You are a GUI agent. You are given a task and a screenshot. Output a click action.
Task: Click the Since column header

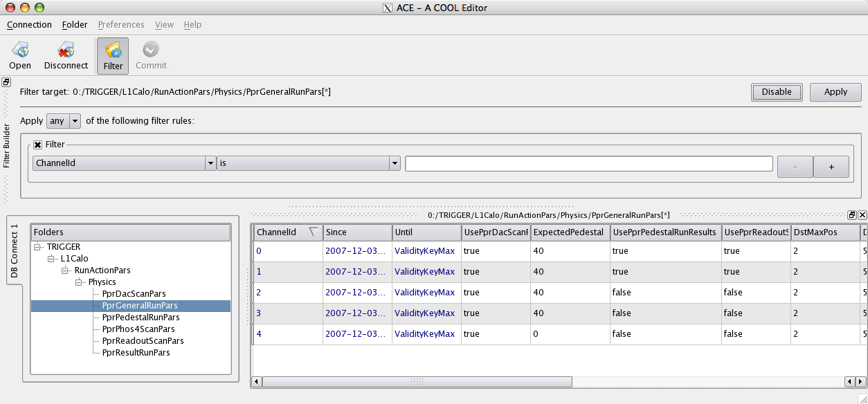pos(357,232)
